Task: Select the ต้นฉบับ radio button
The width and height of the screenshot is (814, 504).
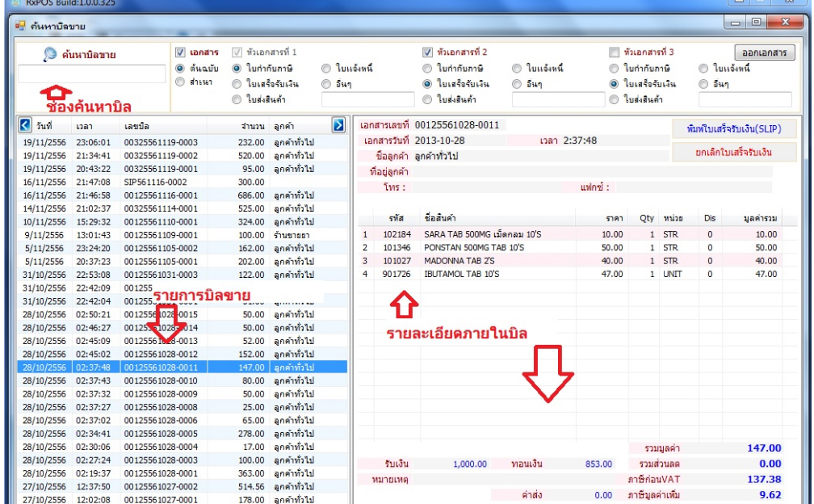Action: click(180, 68)
